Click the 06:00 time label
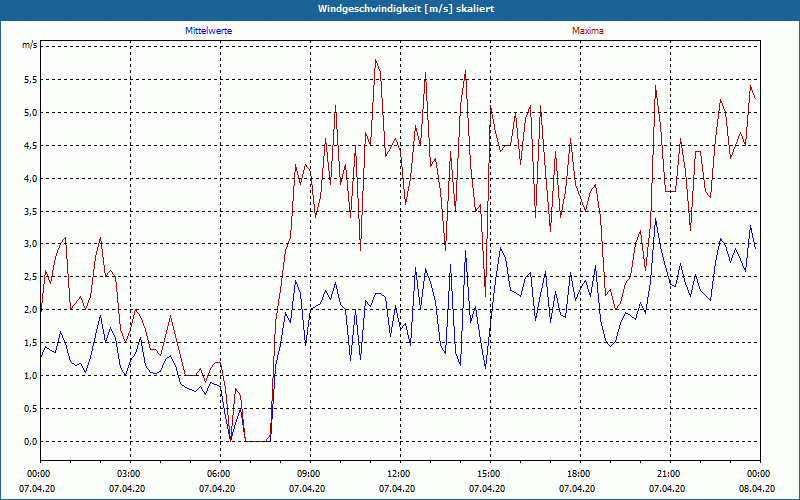This screenshot has height=500, width=800. pos(217,474)
